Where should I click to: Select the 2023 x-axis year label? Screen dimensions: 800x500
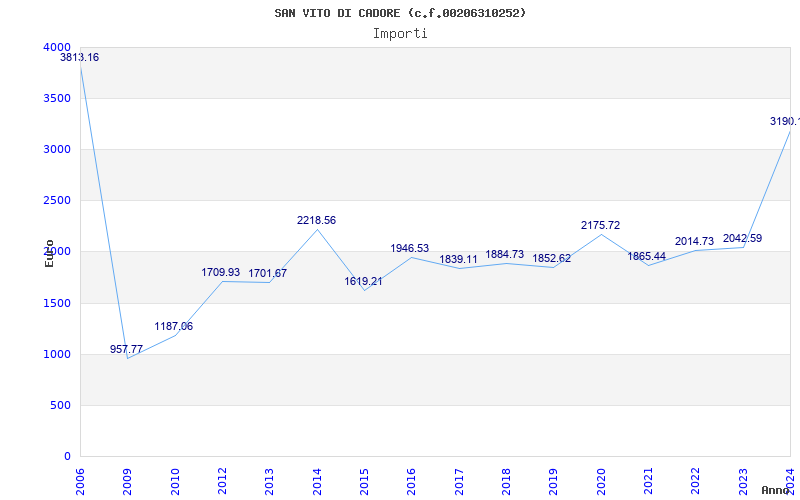[743, 482]
